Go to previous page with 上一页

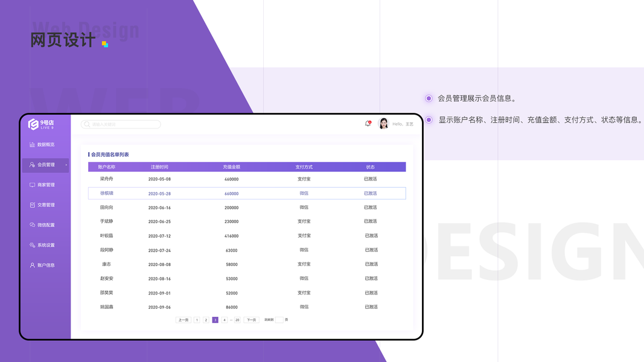(183, 320)
